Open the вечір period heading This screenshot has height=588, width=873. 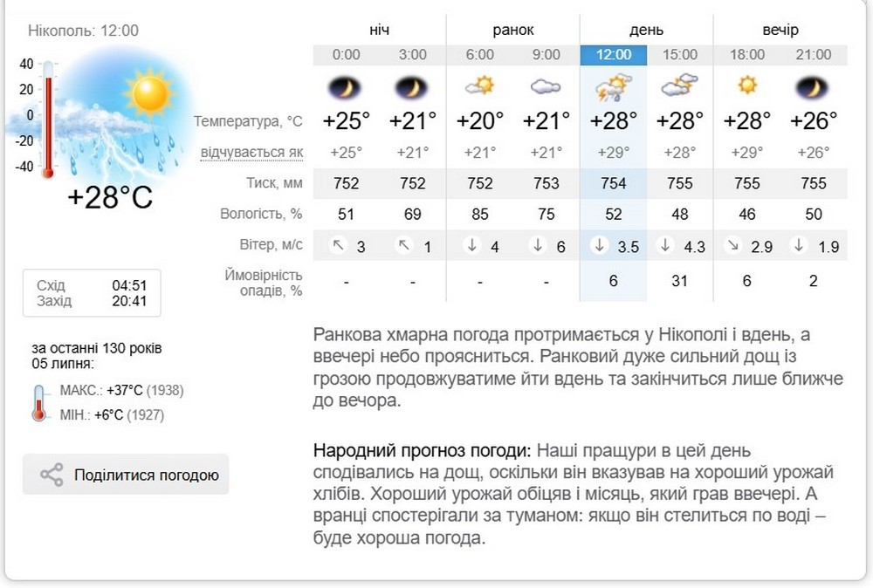tap(780, 30)
